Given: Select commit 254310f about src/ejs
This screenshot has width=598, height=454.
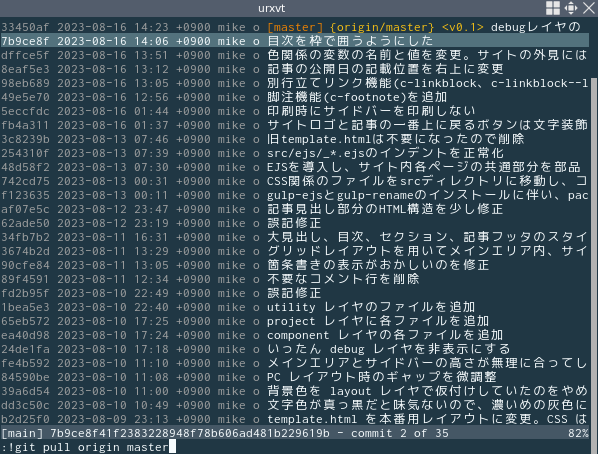Looking at the screenshot, I should [294, 153].
